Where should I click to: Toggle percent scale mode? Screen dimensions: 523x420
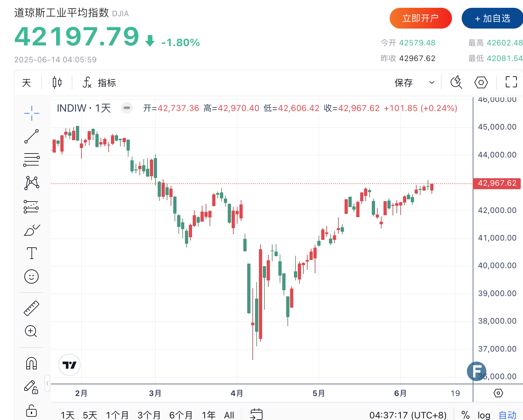click(x=465, y=415)
